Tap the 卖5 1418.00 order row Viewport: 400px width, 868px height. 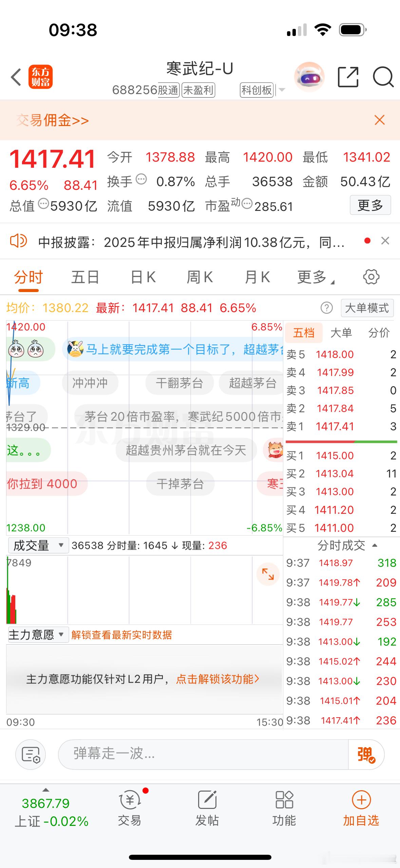(x=341, y=355)
